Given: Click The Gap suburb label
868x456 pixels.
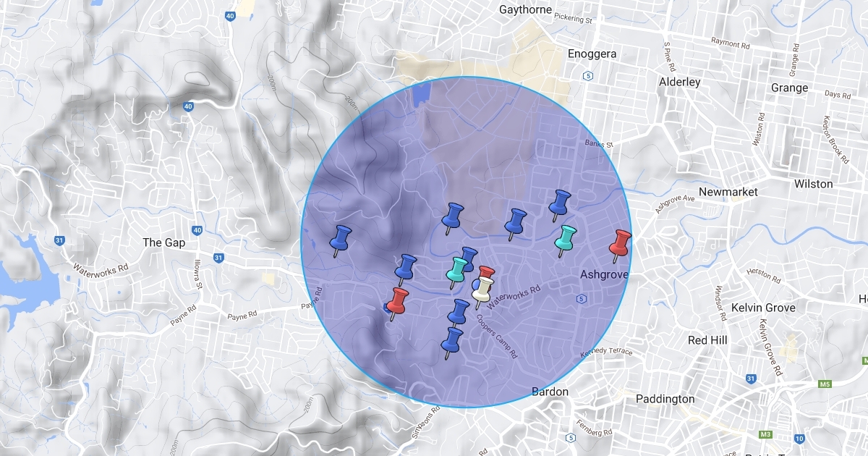Looking at the screenshot, I should (x=163, y=242).
